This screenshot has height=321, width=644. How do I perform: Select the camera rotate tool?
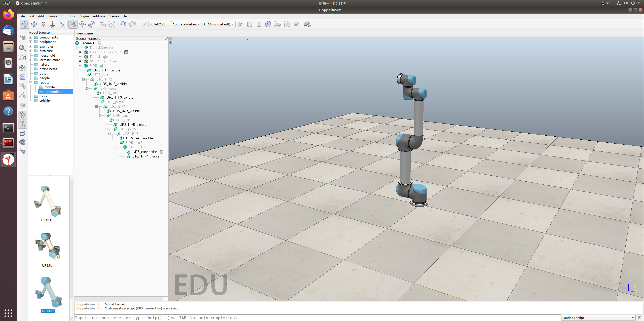click(34, 24)
